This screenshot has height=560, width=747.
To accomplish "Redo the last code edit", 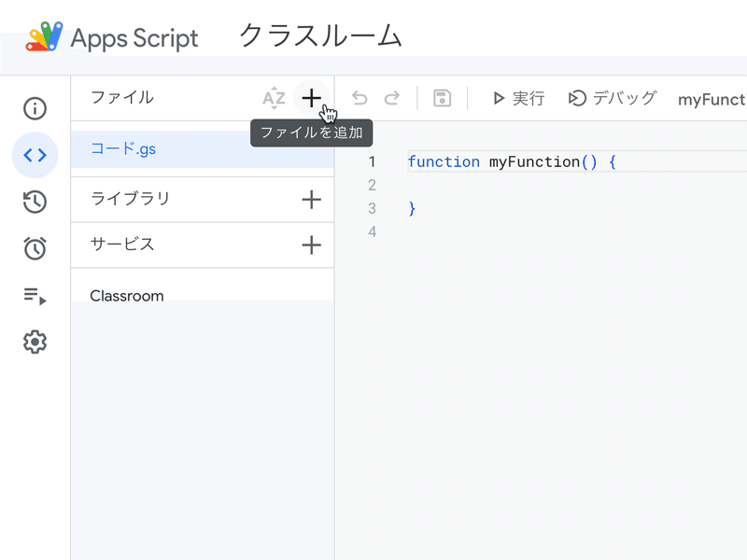I will 393,98.
